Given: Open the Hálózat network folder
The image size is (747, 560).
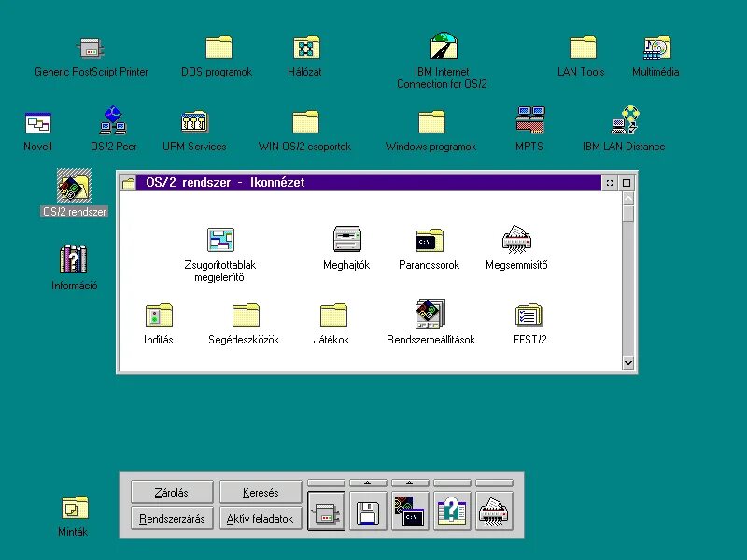Looking at the screenshot, I should (306, 49).
